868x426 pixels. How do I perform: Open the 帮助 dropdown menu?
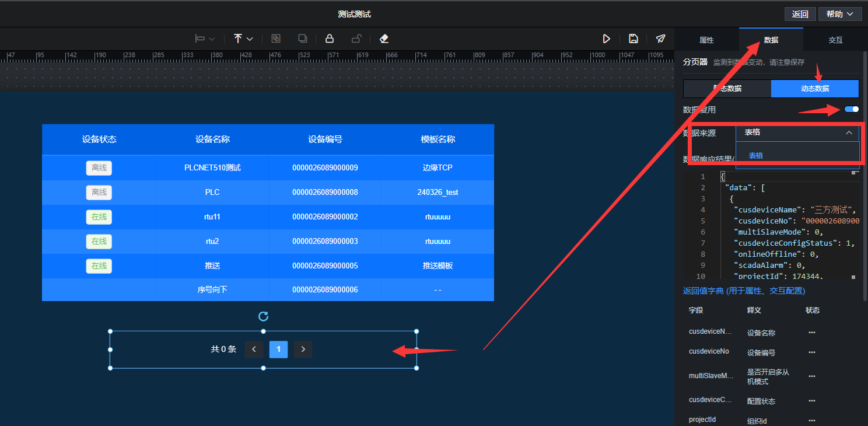click(839, 14)
